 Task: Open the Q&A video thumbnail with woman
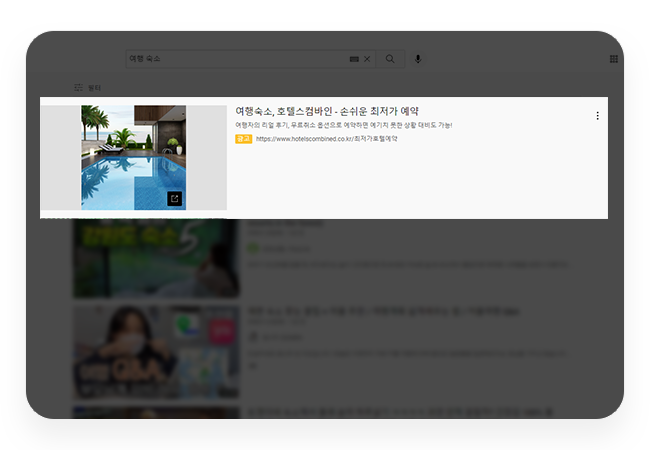point(155,351)
